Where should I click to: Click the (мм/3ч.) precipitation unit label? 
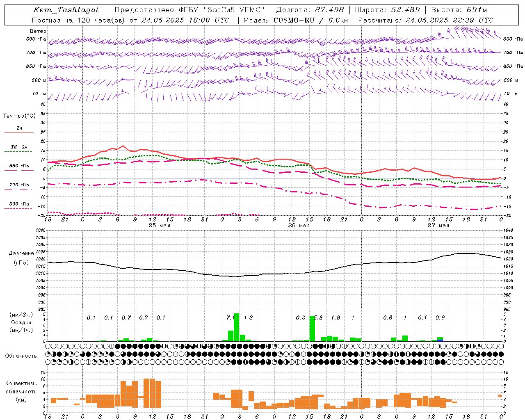pyautogui.click(x=21, y=315)
